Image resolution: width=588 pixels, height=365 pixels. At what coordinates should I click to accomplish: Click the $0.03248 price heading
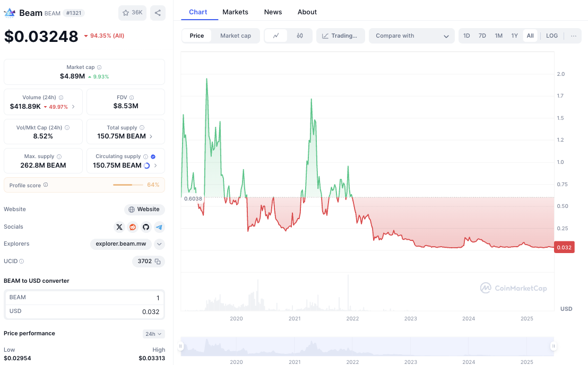pyautogui.click(x=41, y=37)
